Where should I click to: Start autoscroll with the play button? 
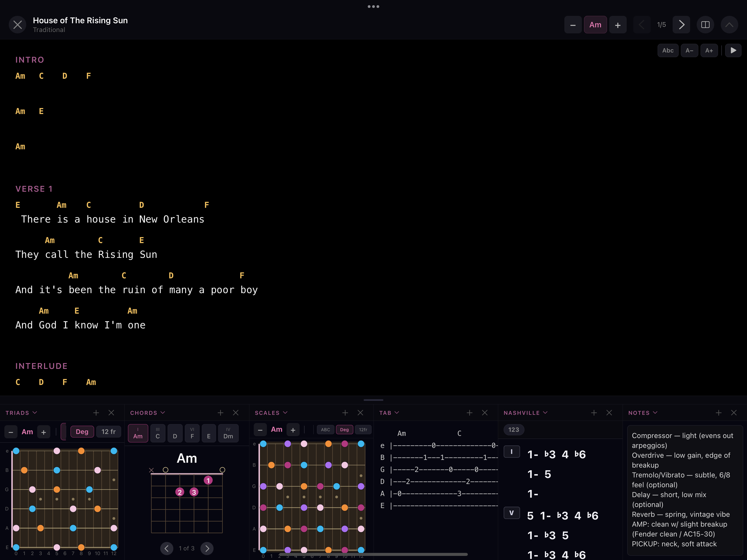click(x=733, y=50)
